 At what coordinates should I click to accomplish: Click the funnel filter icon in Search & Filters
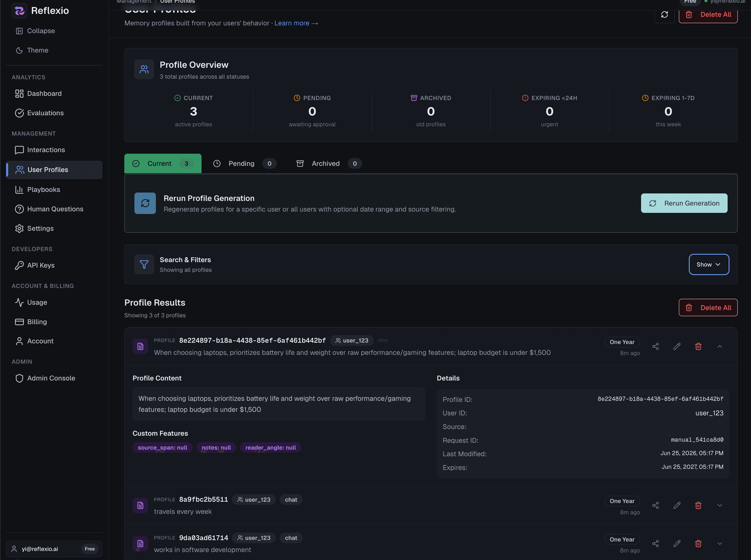(144, 264)
